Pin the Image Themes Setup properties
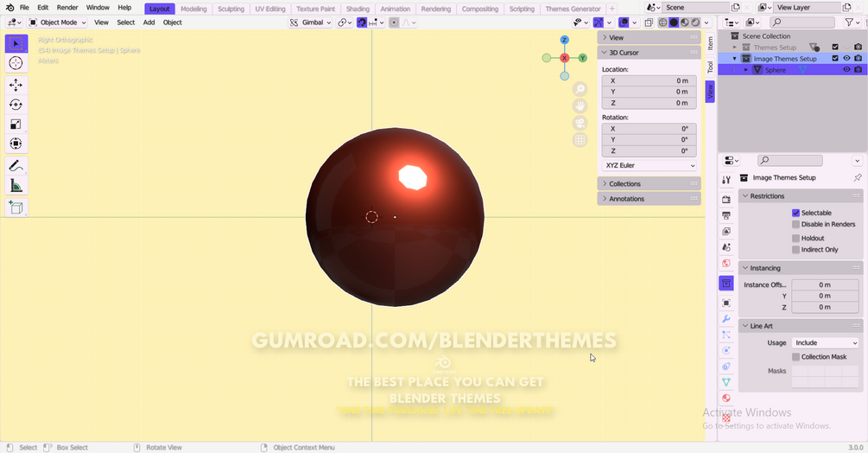The image size is (868, 453). point(858,178)
